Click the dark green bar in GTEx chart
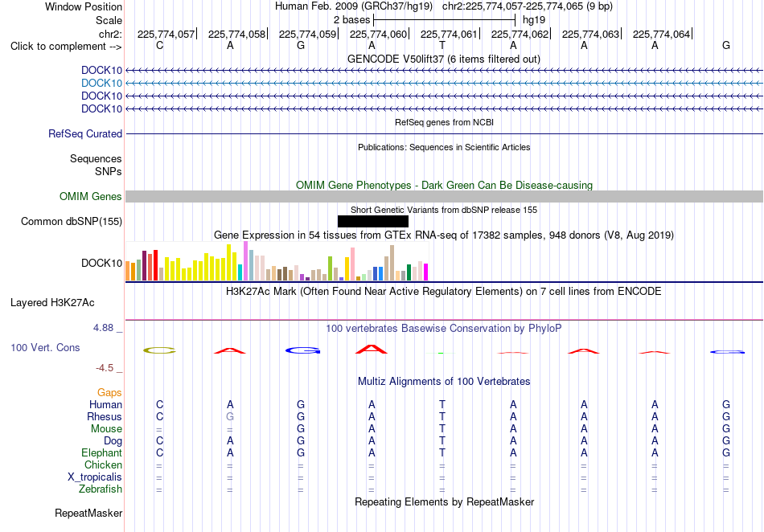Viewport: 764px width, 532px height. pyautogui.click(x=409, y=272)
